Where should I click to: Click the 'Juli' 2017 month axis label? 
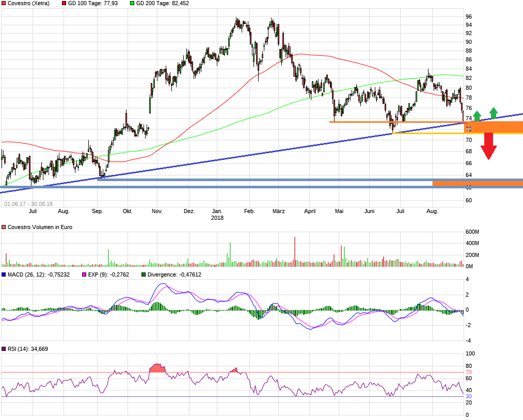tap(33, 212)
